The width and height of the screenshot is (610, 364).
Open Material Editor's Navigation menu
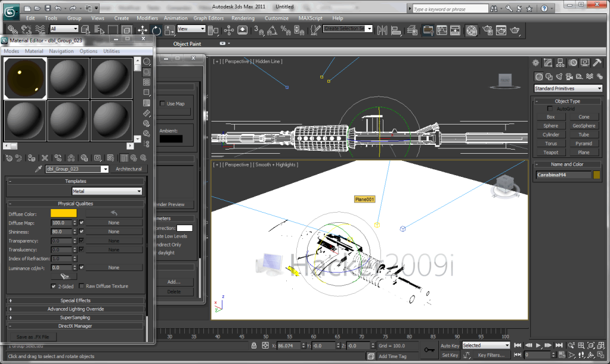tap(61, 51)
